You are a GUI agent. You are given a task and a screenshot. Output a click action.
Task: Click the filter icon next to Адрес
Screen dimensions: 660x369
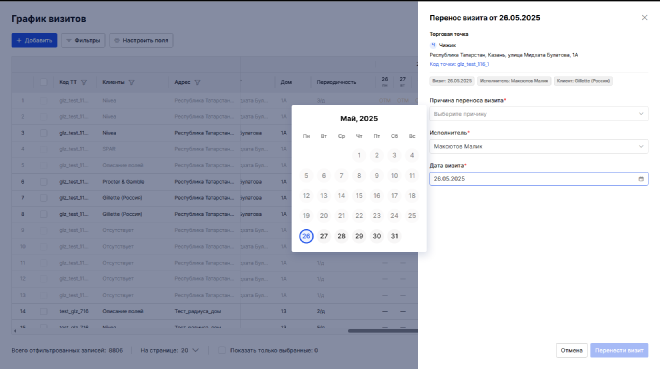[197, 82]
